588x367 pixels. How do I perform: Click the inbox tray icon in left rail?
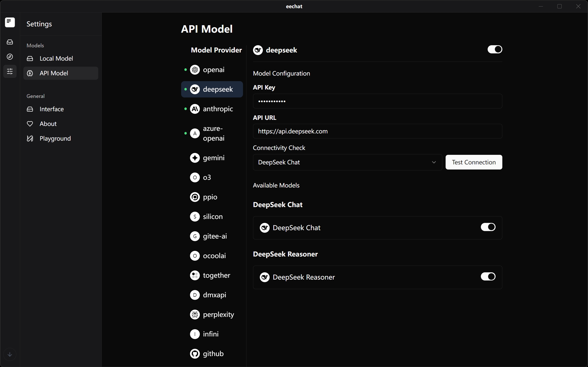[x=10, y=42]
